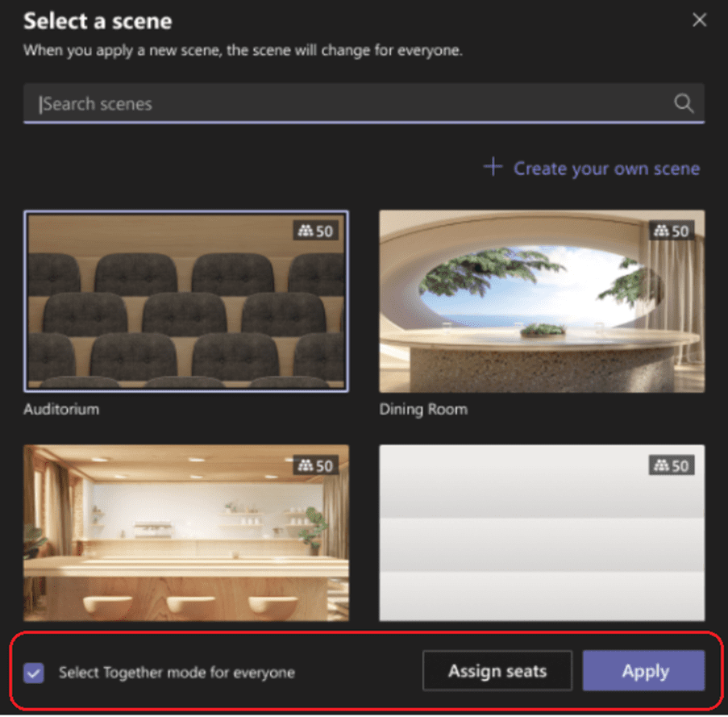This screenshot has height=717, width=728.
Task: Click the 'Select Together mode for everyone' label
Action: tap(177, 672)
